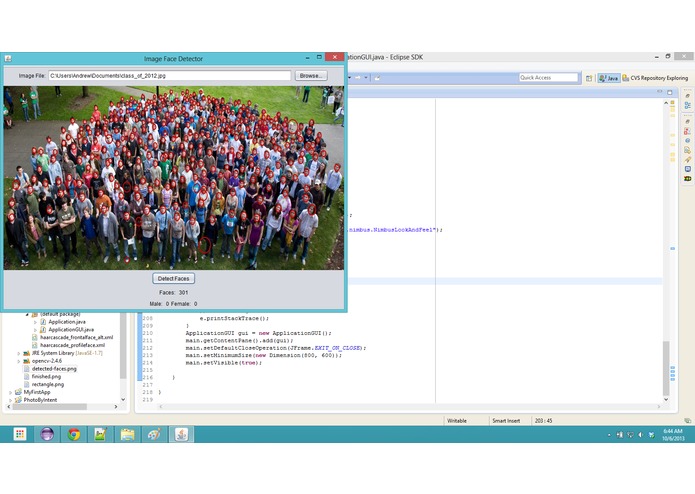
Task: Open the notepad-style taskbar app
Action: [x=101, y=435]
